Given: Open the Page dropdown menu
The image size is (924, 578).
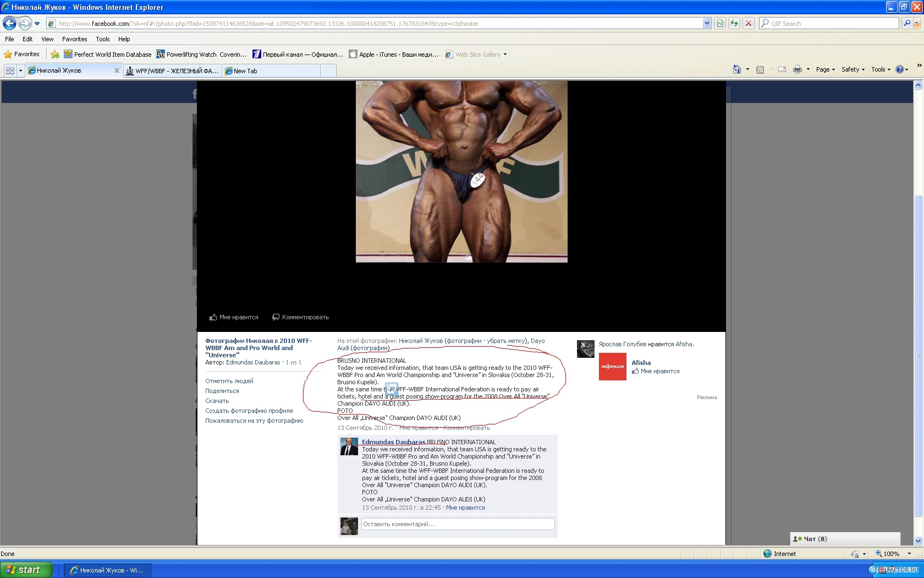Looking at the screenshot, I should tap(825, 69).
